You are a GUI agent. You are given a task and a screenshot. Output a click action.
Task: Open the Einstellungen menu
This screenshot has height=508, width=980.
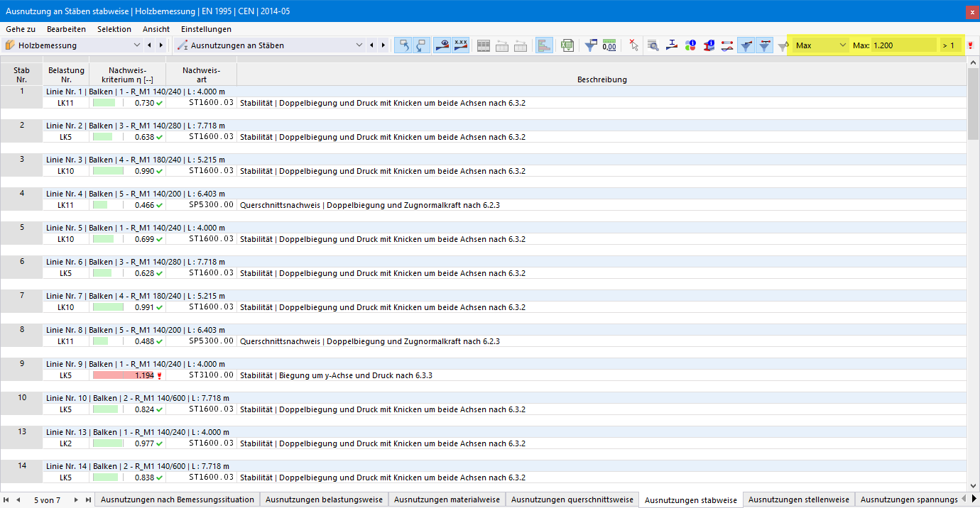click(x=206, y=29)
